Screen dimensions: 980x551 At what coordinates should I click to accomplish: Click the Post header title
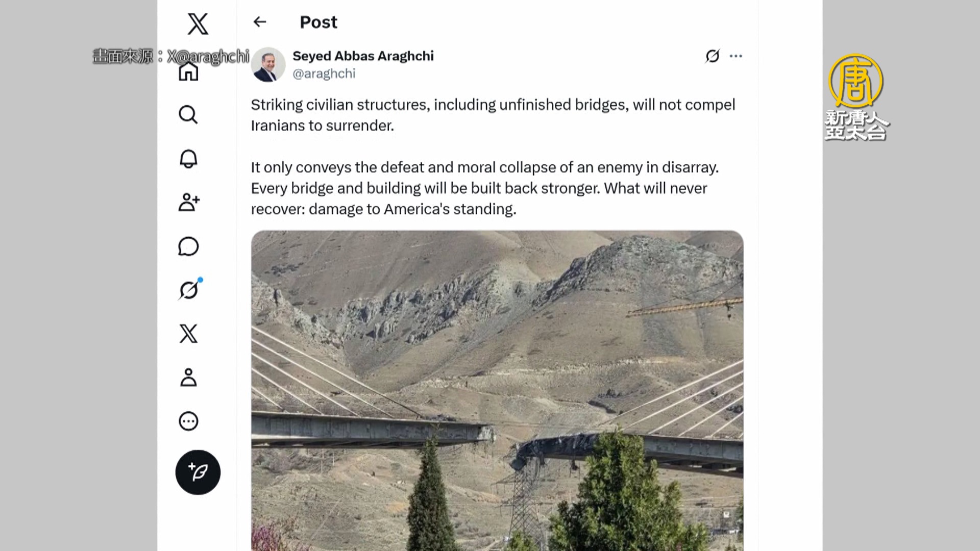tap(318, 22)
